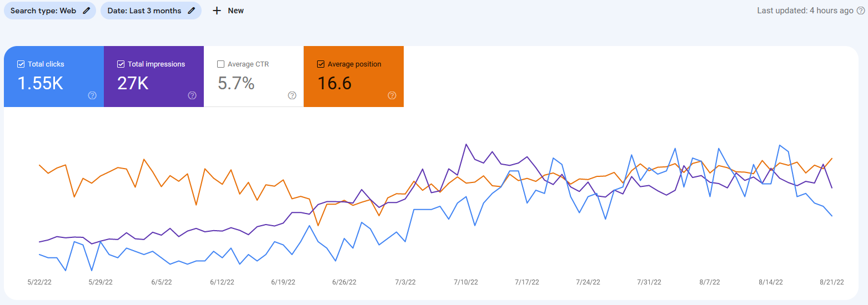Select the 5.7% Average CTR card
Screen dimensions: 868x305
pyautogui.click(x=254, y=77)
